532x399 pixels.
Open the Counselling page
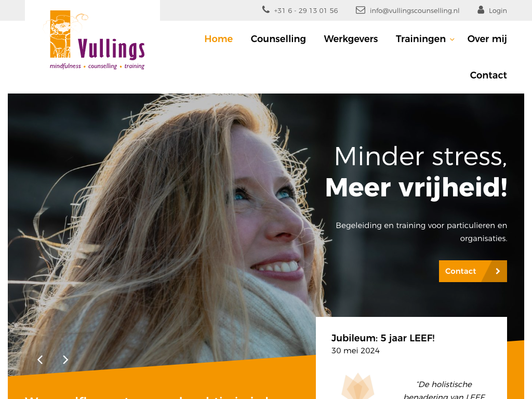point(278,39)
